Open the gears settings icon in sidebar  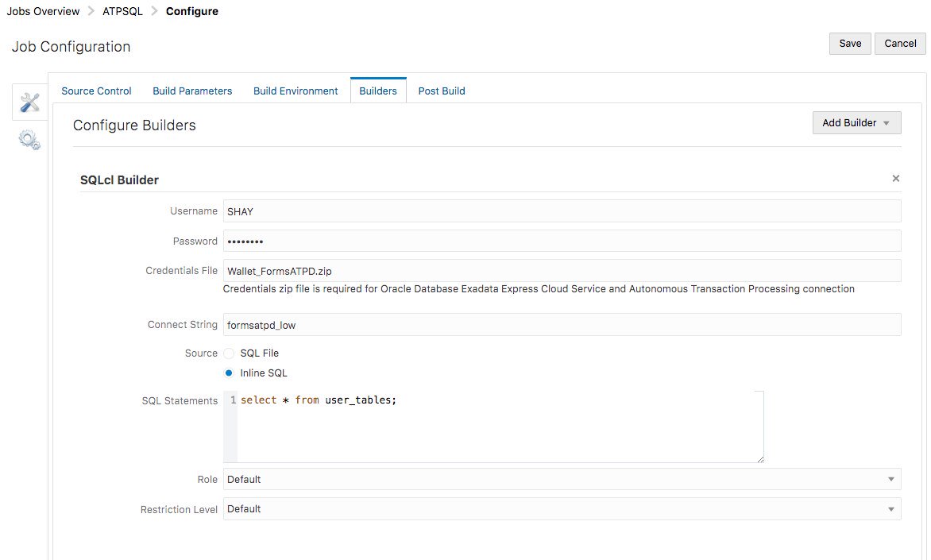[x=29, y=140]
